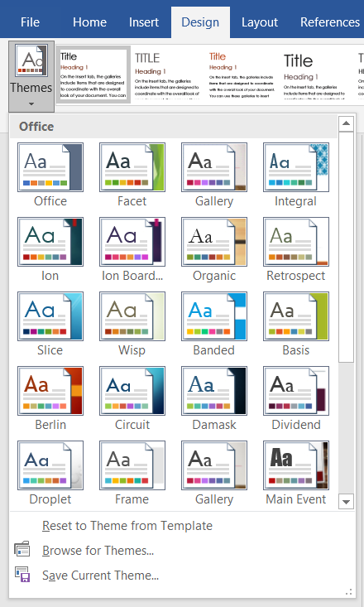The width and height of the screenshot is (364, 607).
Task: Collapse the Themes dropdown button
Action: click(x=31, y=76)
